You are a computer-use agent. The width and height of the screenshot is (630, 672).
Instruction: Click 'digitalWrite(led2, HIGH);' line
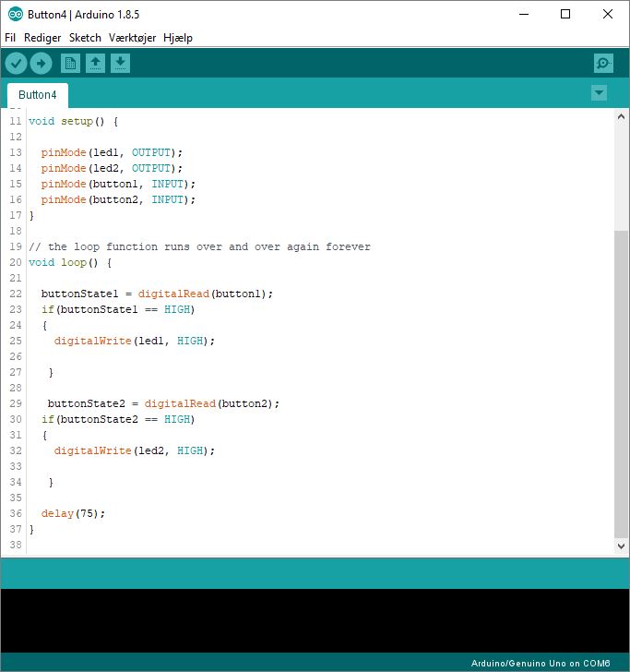click(x=135, y=450)
